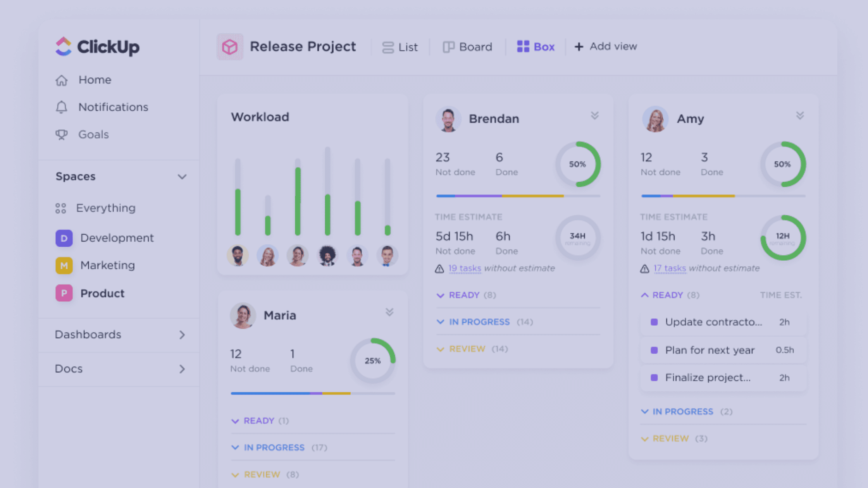Open Marketing space M badge
Image resolution: width=868 pixels, height=488 pixels.
tap(64, 266)
